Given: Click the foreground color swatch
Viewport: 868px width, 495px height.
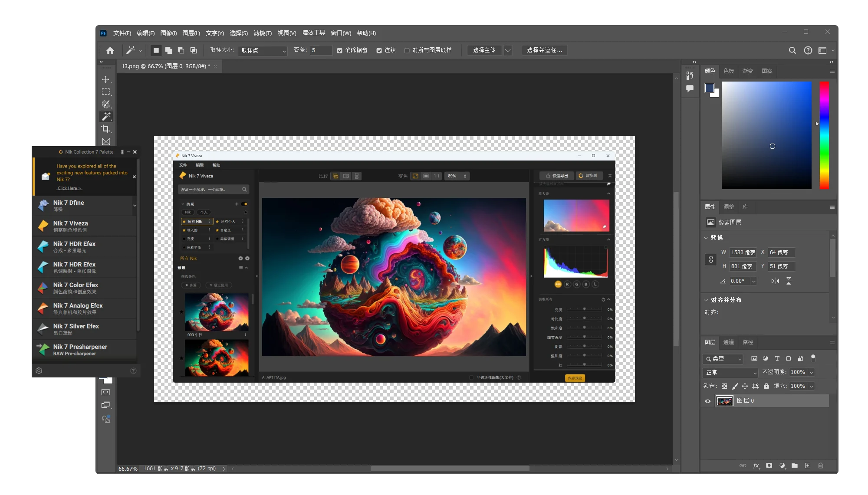Looking at the screenshot, I should coord(710,88).
